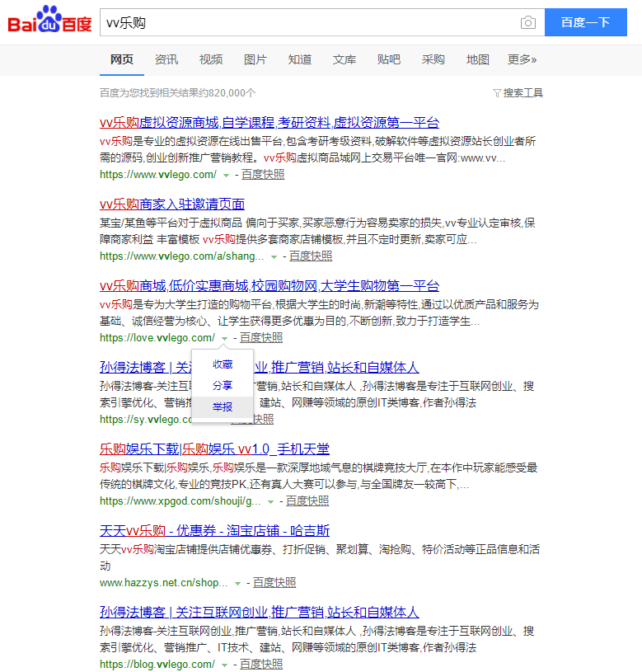Viewport: 642px width, 672px height.
Task: Open 百度快照 for vvlego.com/a/shang result
Action: tap(311, 256)
